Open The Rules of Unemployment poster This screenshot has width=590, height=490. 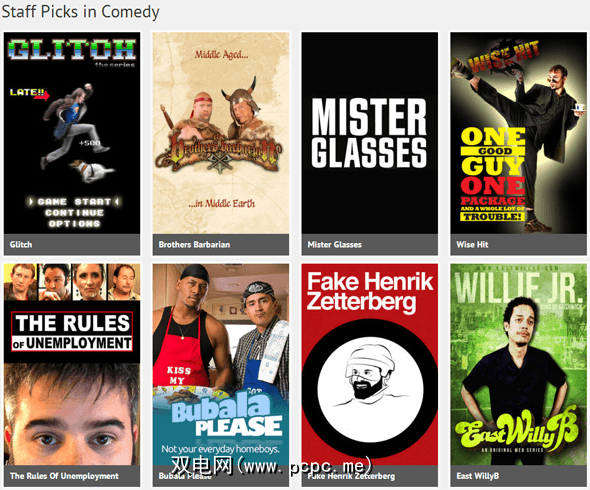click(72, 364)
